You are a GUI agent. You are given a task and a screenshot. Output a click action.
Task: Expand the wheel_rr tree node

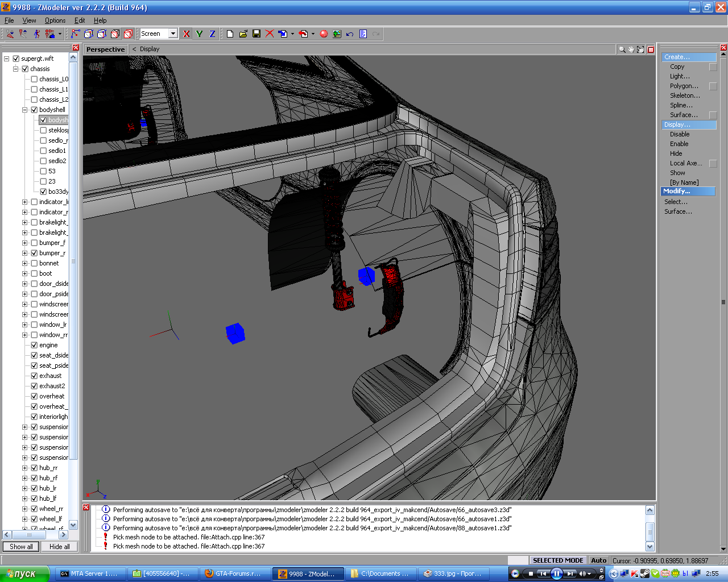point(24,509)
